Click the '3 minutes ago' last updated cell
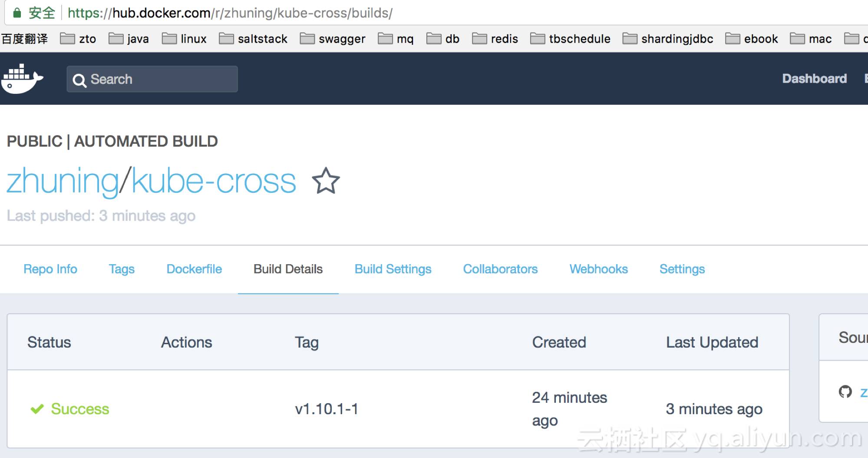Image resolution: width=868 pixels, height=458 pixels. tap(714, 409)
